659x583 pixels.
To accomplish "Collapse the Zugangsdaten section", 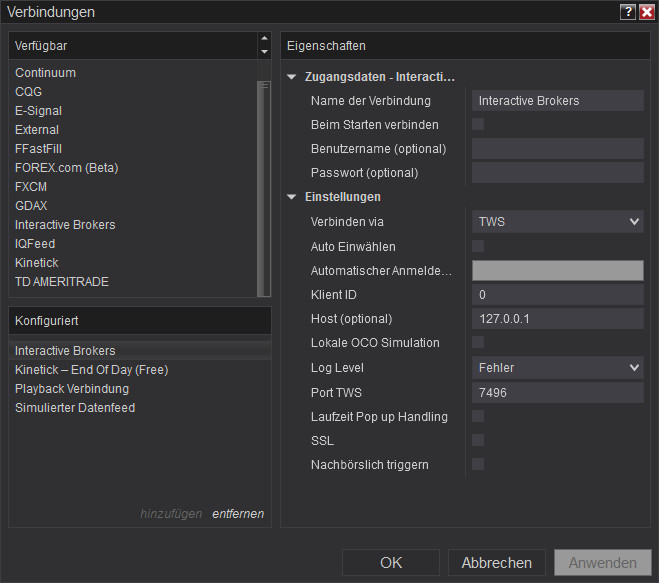I will tap(292, 77).
